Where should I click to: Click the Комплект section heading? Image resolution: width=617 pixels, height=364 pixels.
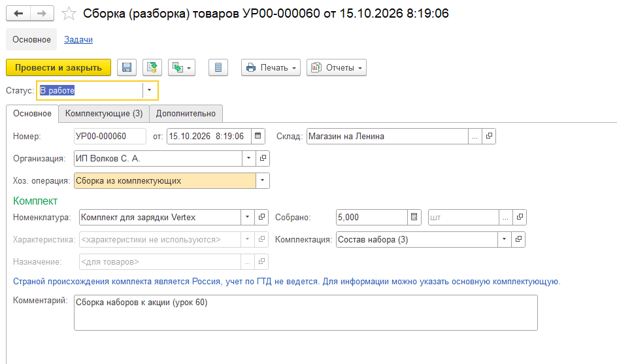pos(35,201)
